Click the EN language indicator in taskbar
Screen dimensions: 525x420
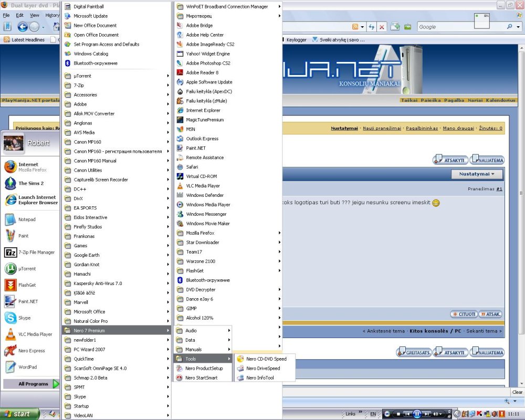pos(373,414)
